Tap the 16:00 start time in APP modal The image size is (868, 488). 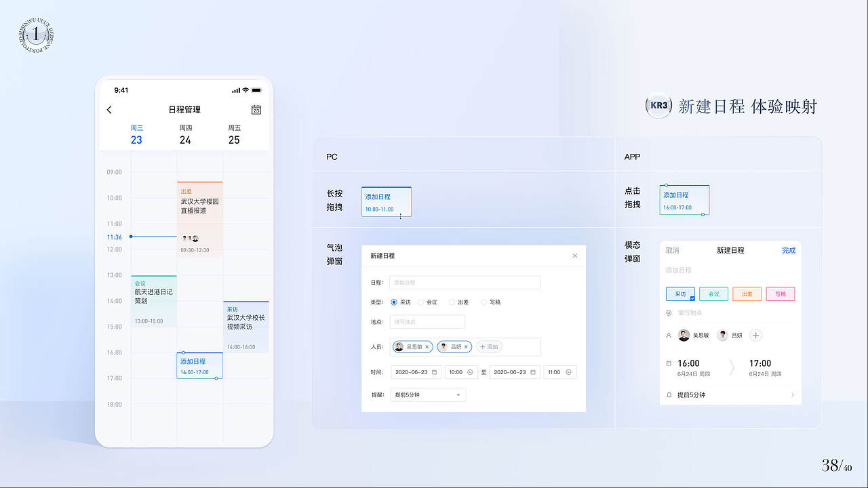click(688, 363)
